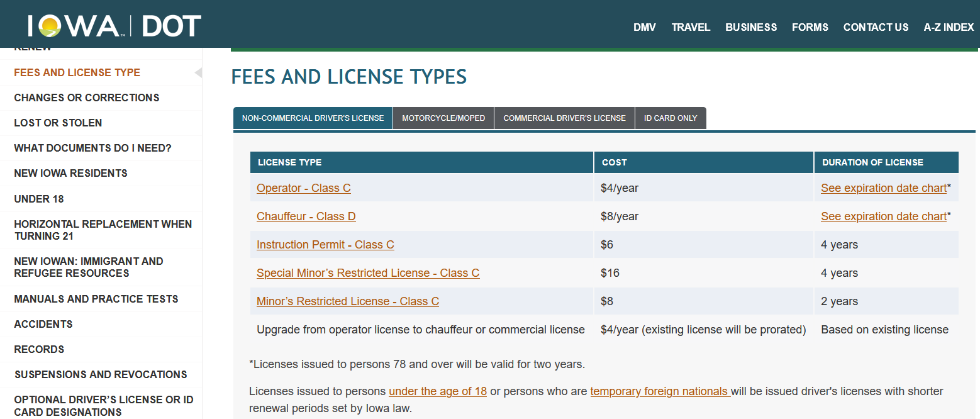Go to the A-Z Index page
The image size is (980, 419).
948,27
